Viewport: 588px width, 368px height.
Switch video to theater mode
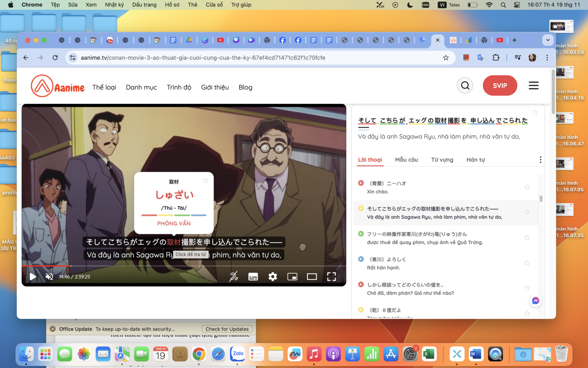coord(312,277)
